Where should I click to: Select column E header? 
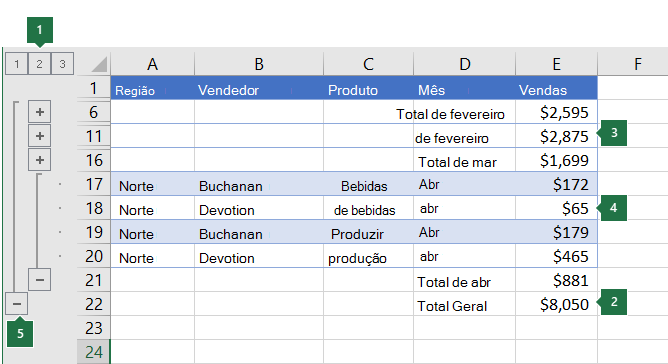[x=556, y=64]
